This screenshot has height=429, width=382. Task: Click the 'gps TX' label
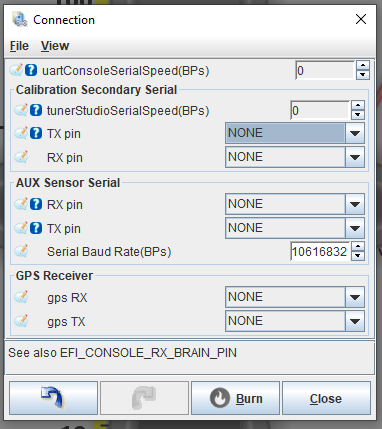(66, 322)
